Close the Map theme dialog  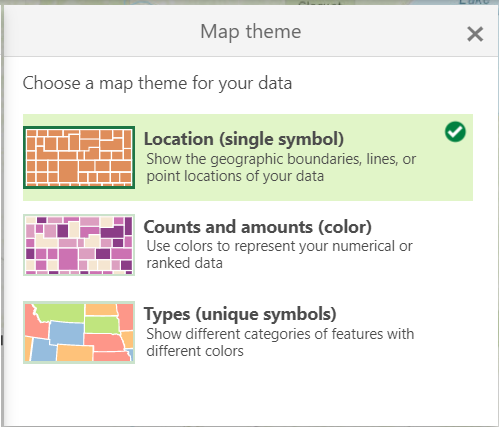point(475,34)
